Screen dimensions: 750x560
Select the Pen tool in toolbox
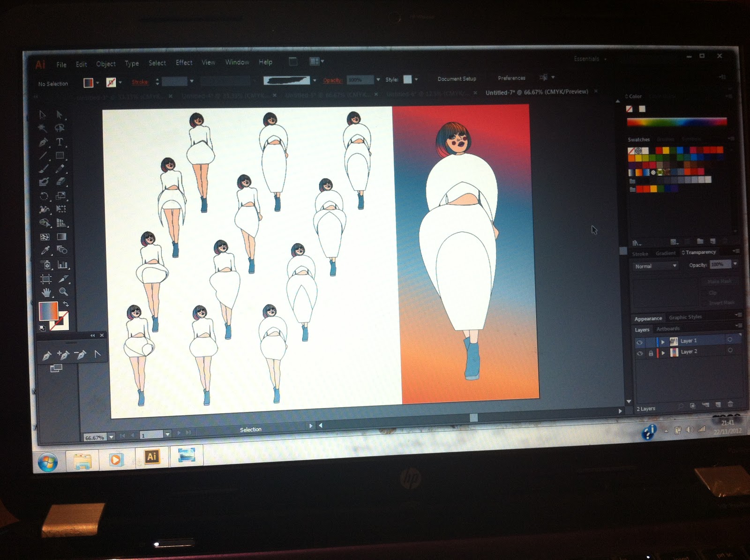coord(43,142)
